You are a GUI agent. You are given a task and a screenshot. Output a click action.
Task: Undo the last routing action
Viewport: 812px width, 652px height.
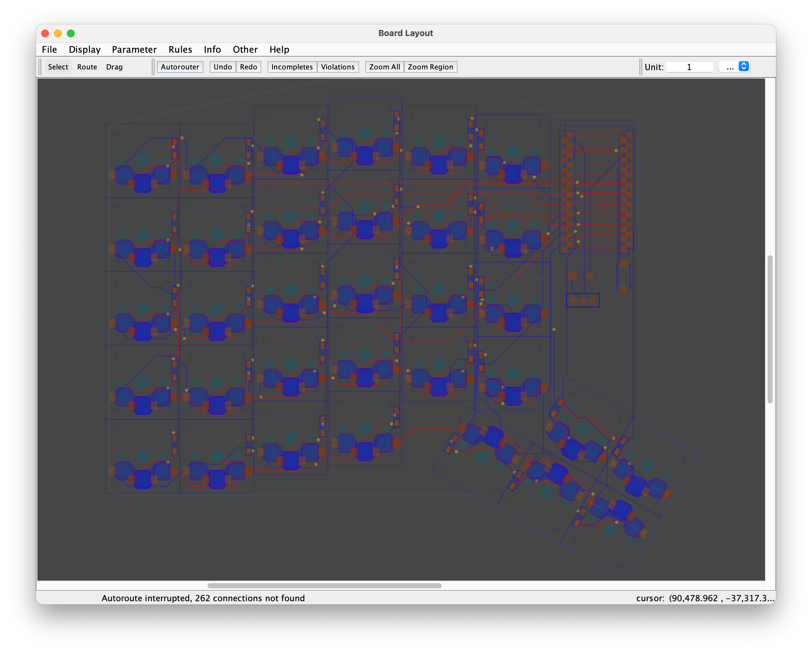(222, 67)
